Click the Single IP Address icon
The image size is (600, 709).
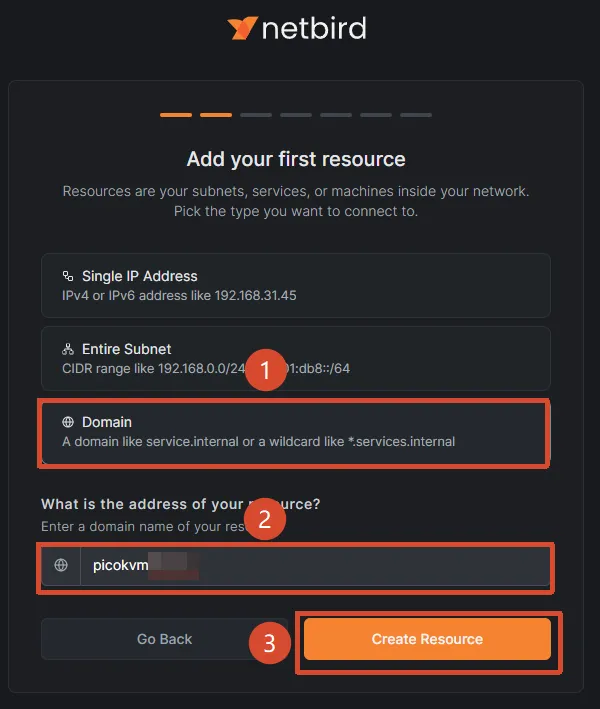point(68,276)
